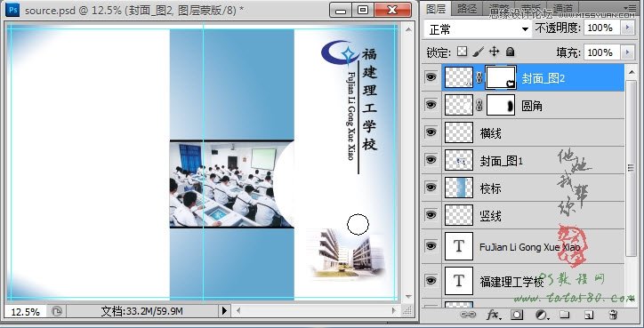Image resolution: width=644 pixels, height=328 pixels.
Task: Click the create new layer icon
Action: (589, 315)
